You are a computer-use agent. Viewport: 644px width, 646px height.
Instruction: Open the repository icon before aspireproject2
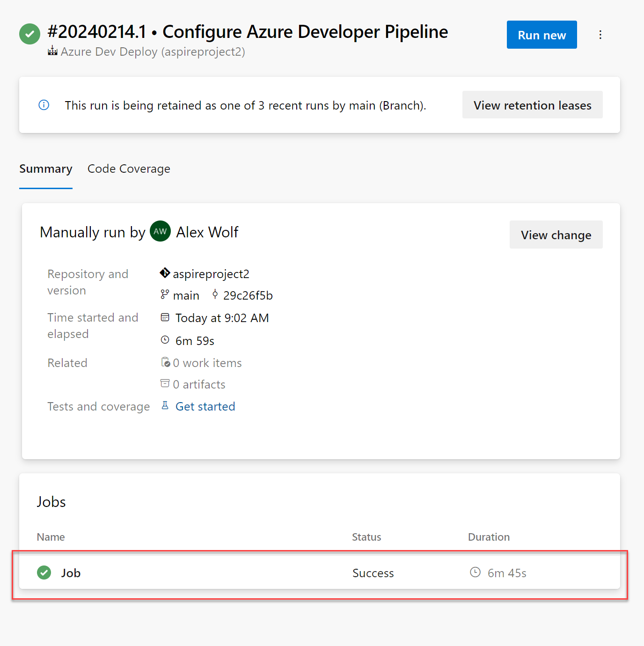tap(164, 273)
